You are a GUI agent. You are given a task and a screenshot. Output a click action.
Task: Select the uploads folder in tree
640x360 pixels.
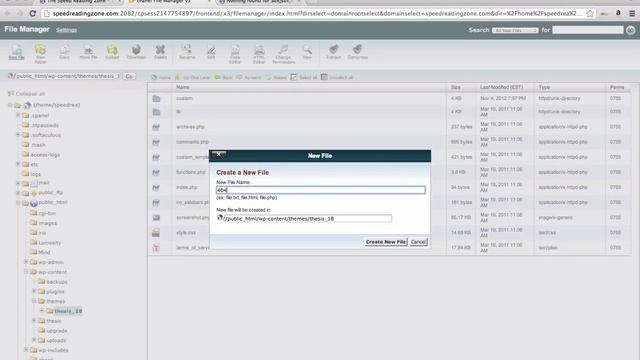56,340
